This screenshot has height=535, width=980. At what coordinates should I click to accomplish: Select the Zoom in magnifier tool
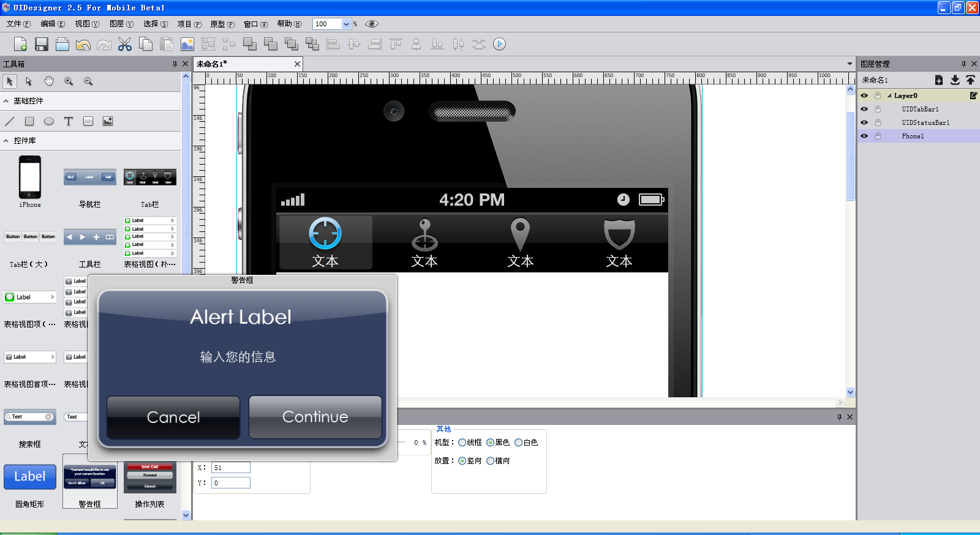point(69,81)
